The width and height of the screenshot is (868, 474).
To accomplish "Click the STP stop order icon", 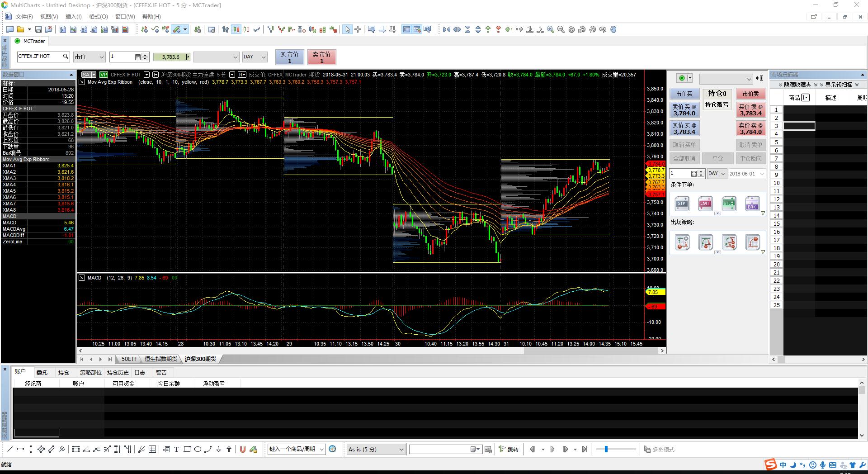I will (x=682, y=204).
